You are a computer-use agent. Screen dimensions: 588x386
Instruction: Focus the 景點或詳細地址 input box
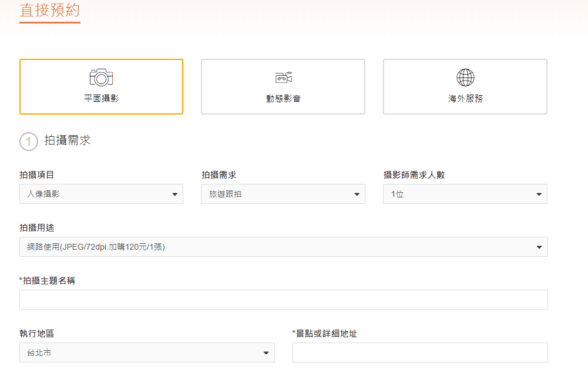coord(420,353)
